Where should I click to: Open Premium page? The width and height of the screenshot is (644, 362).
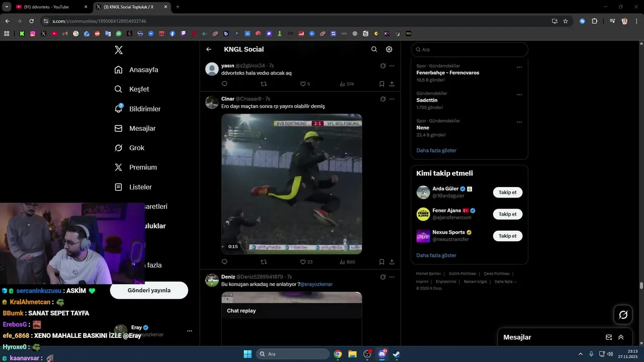[x=135, y=167]
